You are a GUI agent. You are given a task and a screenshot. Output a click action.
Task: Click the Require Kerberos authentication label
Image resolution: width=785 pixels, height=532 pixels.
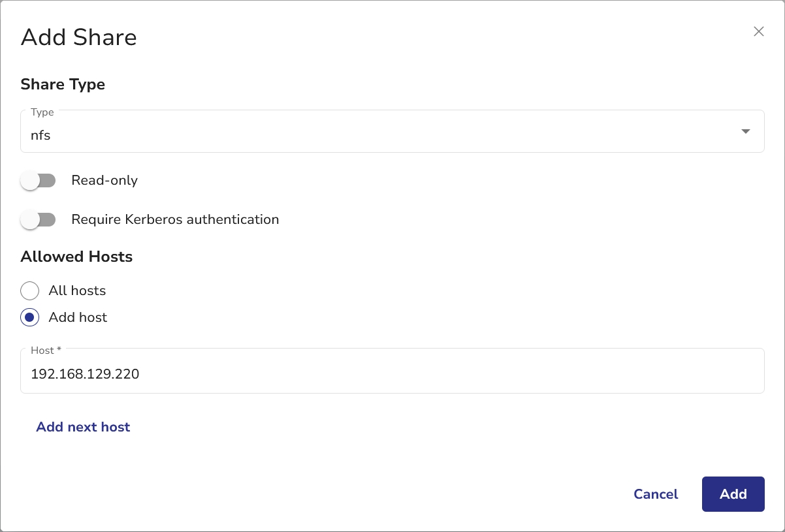coord(175,219)
